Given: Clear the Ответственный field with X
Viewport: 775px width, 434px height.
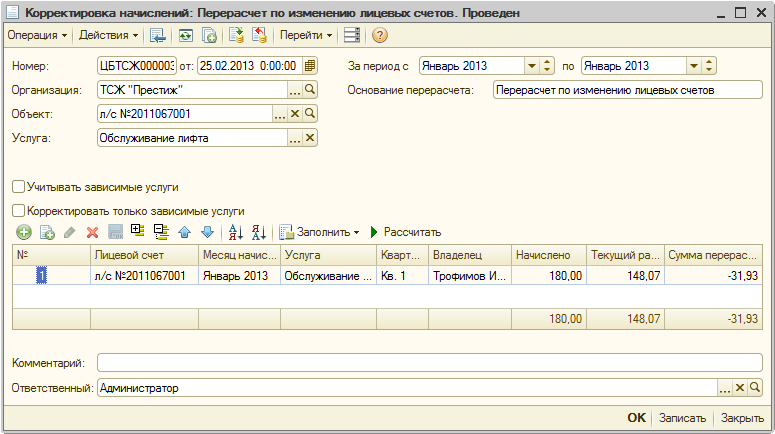Looking at the screenshot, I should 739,388.
